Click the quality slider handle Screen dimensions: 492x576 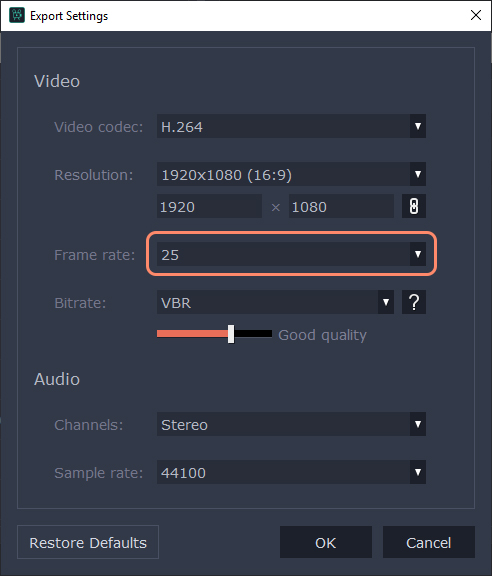231,334
